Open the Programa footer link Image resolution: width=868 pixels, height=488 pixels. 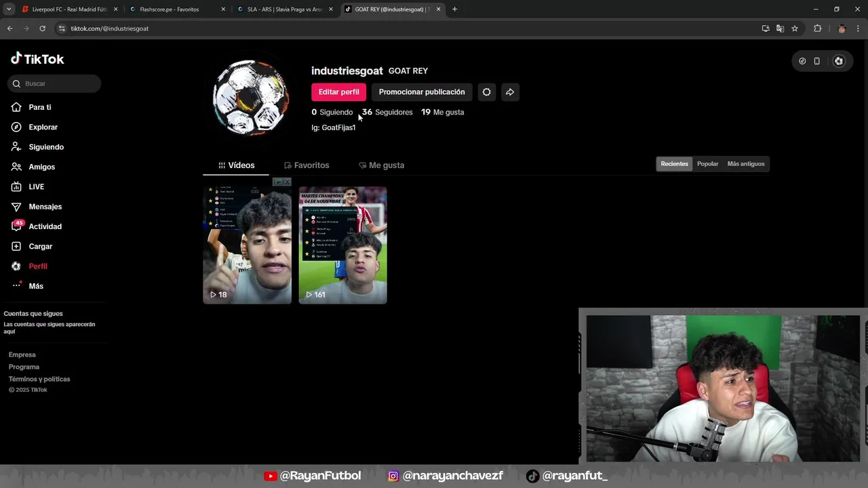tap(24, 367)
